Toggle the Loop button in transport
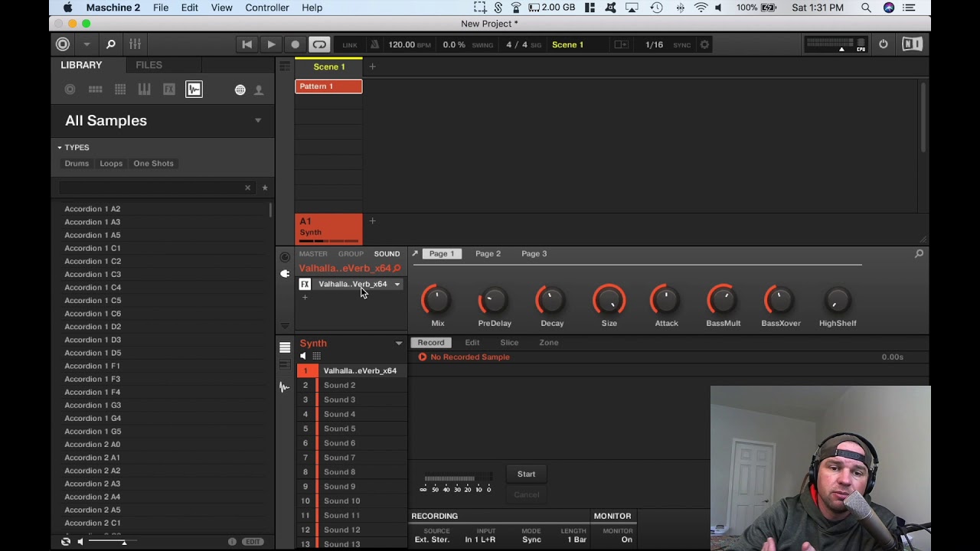Screen dimensions: 980x551 click(319, 44)
